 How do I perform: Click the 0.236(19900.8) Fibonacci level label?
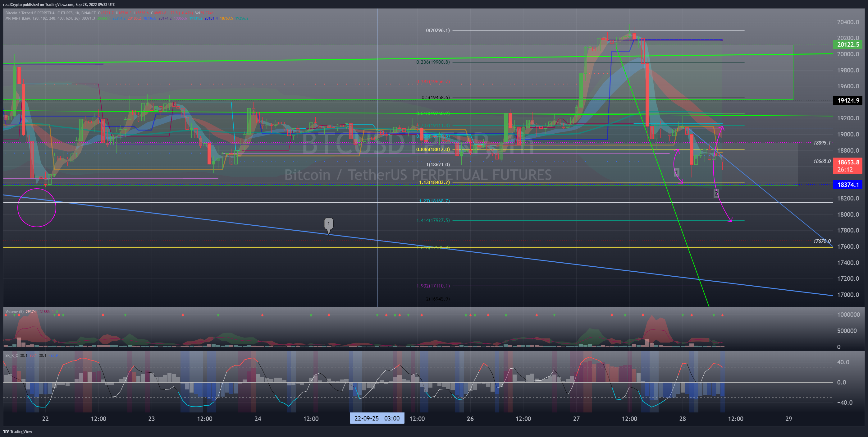click(x=433, y=62)
